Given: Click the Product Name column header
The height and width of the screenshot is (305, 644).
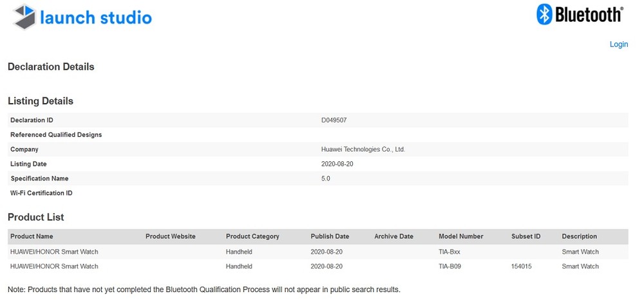Looking at the screenshot, I should click(x=32, y=237).
